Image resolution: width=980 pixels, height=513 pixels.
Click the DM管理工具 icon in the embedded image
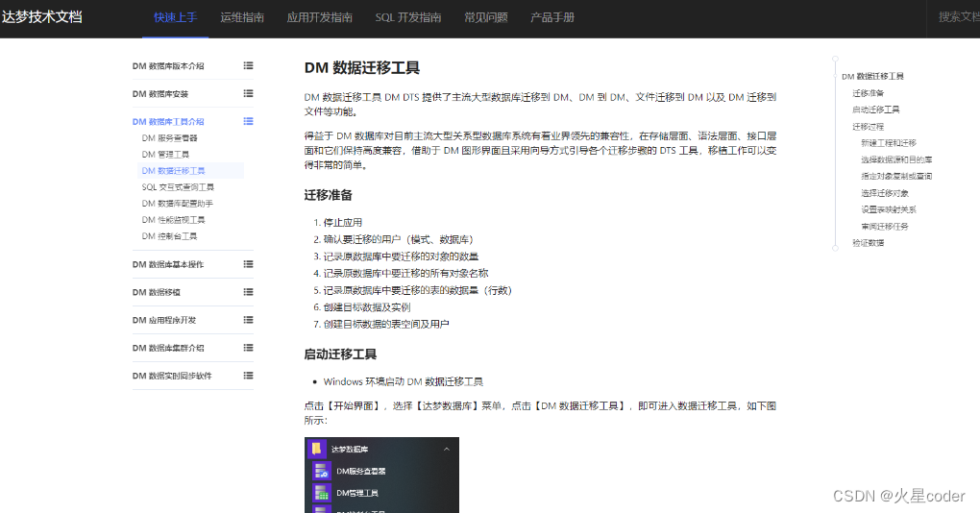coord(321,493)
